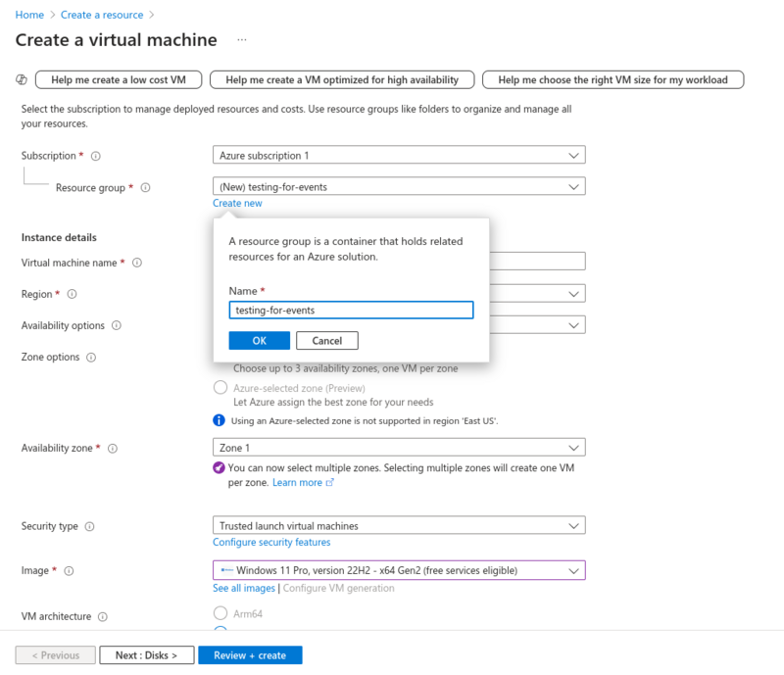
Task: Click the blue information icon about Azure-selected zone
Action: [x=219, y=420]
